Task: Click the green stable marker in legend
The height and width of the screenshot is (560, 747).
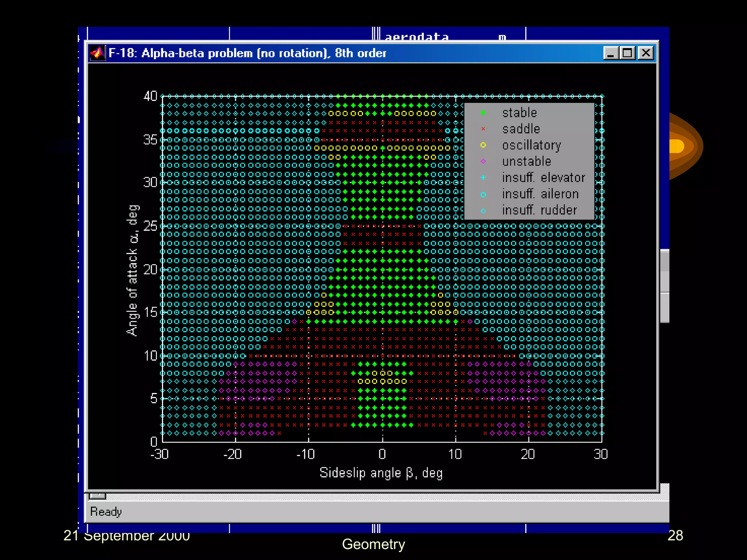Action: [483, 113]
